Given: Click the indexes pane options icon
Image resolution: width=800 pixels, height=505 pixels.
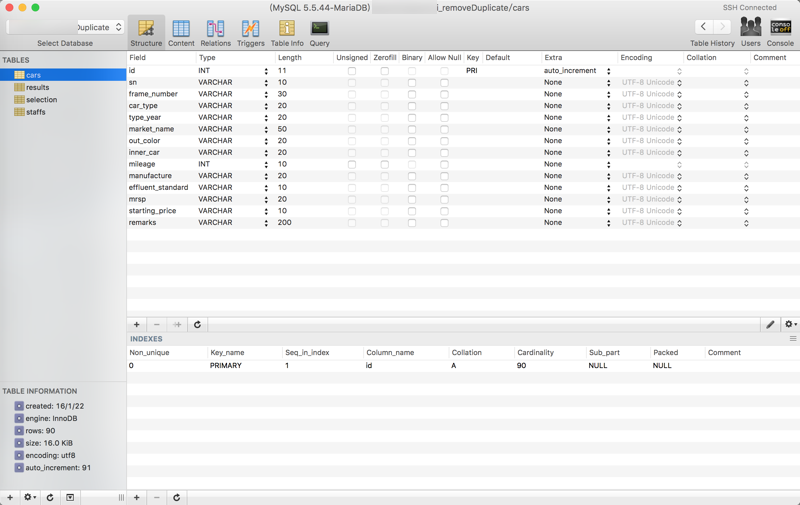Looking at the screenshot, I should point(793,339).
